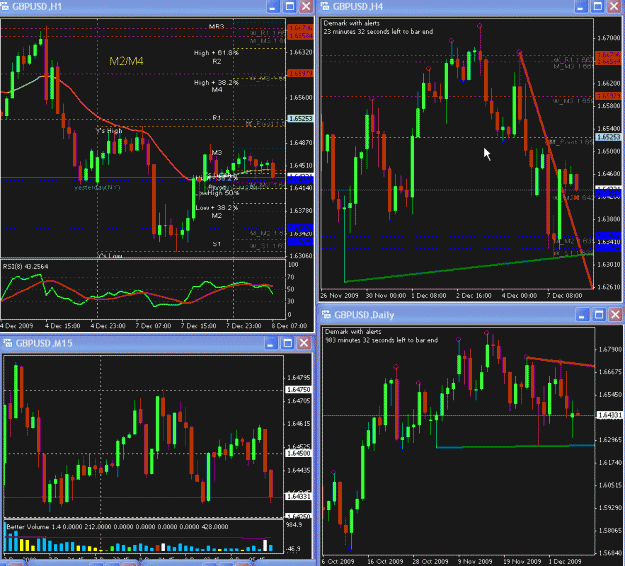Select the 'High + 61.8%' label on H1

click(216, 53)
